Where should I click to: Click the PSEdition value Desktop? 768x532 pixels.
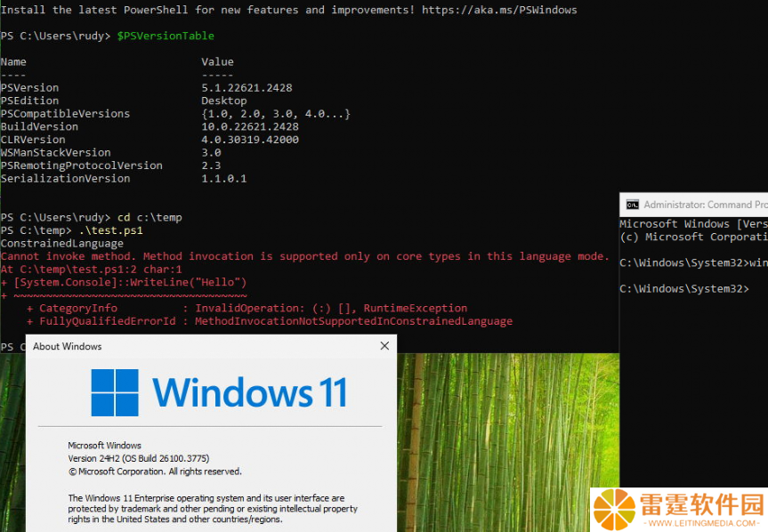coord(224,101)
